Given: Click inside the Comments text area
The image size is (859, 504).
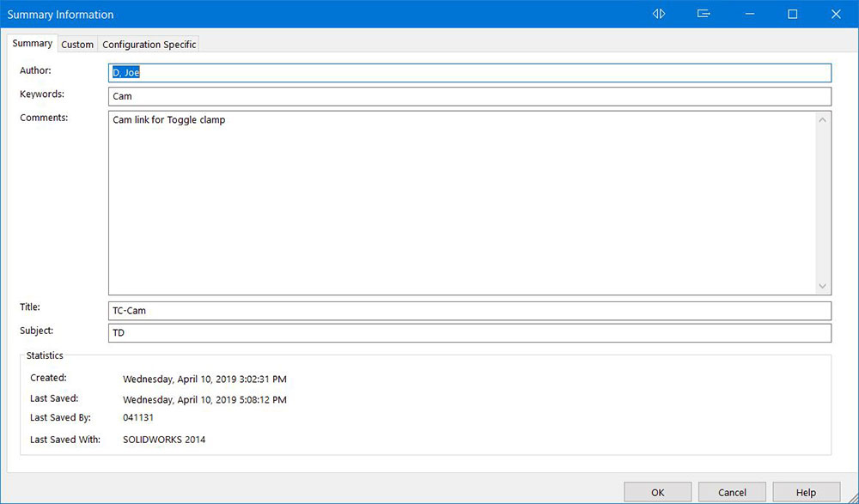Looking at the screenshot, I should (461, 203).
